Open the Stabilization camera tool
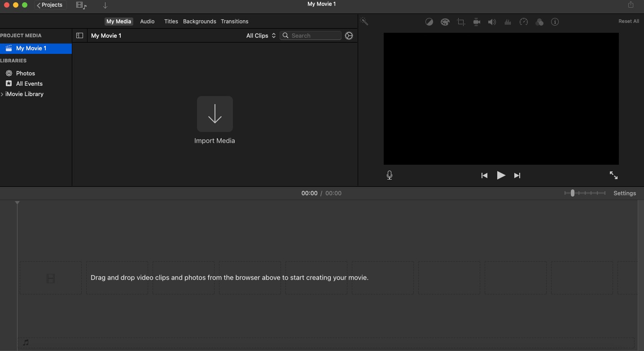This screenshot has height=351, width=644. [477, 22]
